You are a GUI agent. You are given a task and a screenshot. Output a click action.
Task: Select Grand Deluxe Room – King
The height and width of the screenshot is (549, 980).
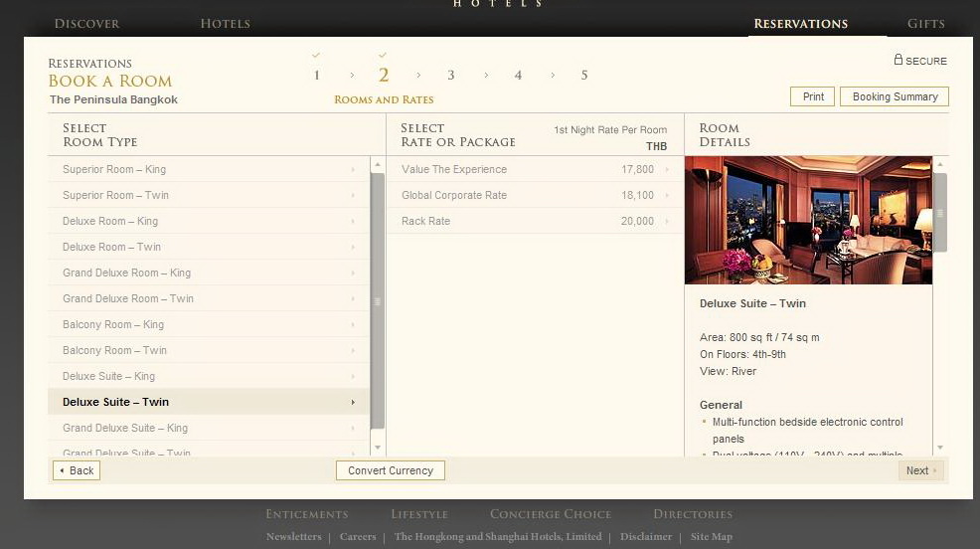(x=126, y=274)
